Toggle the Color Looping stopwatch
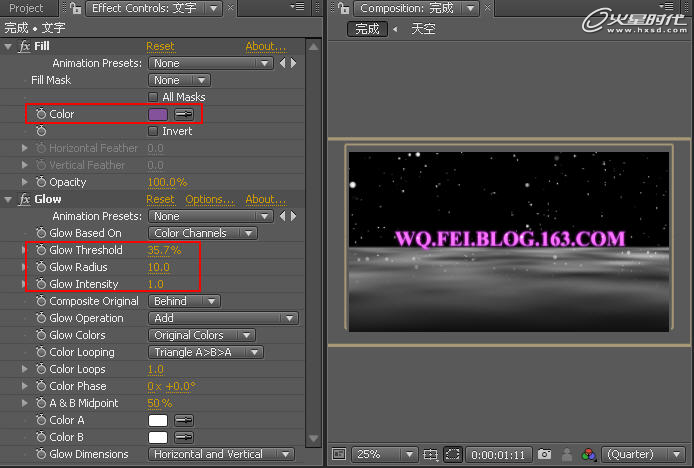 (41, 352)
